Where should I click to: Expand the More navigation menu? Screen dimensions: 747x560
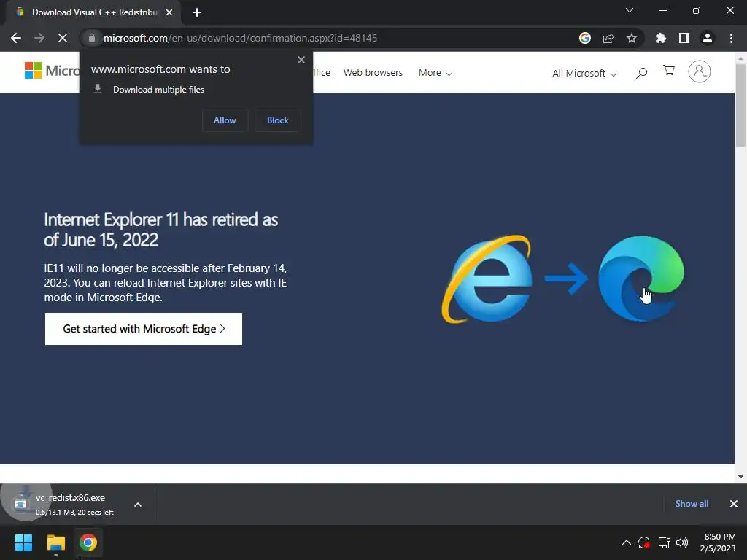(435, 73)
